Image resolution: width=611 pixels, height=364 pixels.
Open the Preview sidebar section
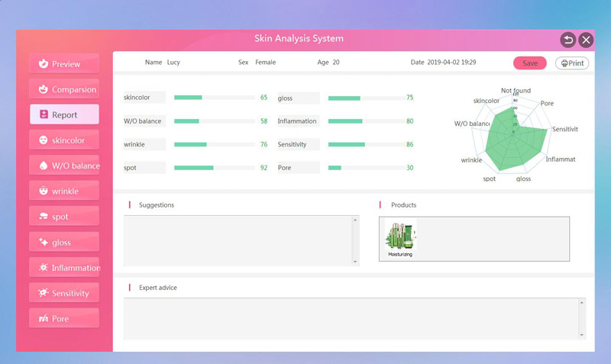click(64, 64)
